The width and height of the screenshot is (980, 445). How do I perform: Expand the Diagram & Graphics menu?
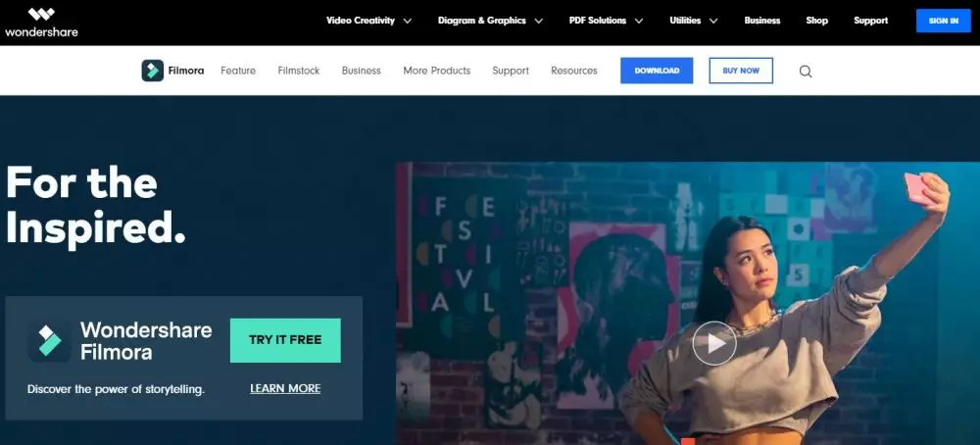click(490, 21)
